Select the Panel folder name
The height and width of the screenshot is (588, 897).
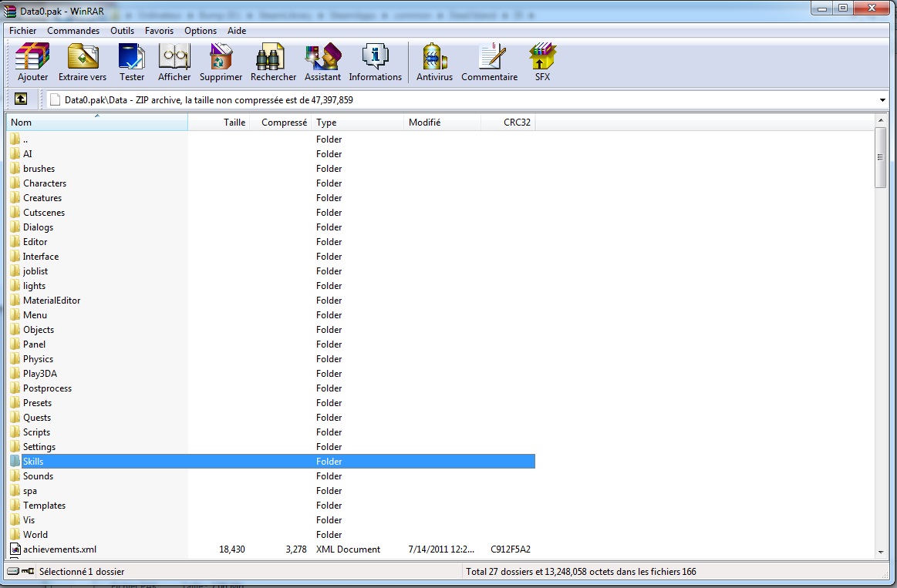35,344
